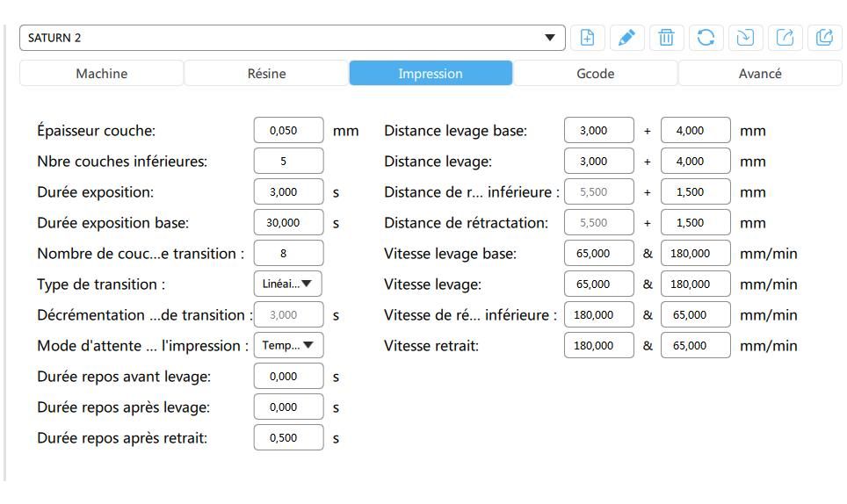
Task: Click the pencil edit profile icon
Action: click(626, 38)
